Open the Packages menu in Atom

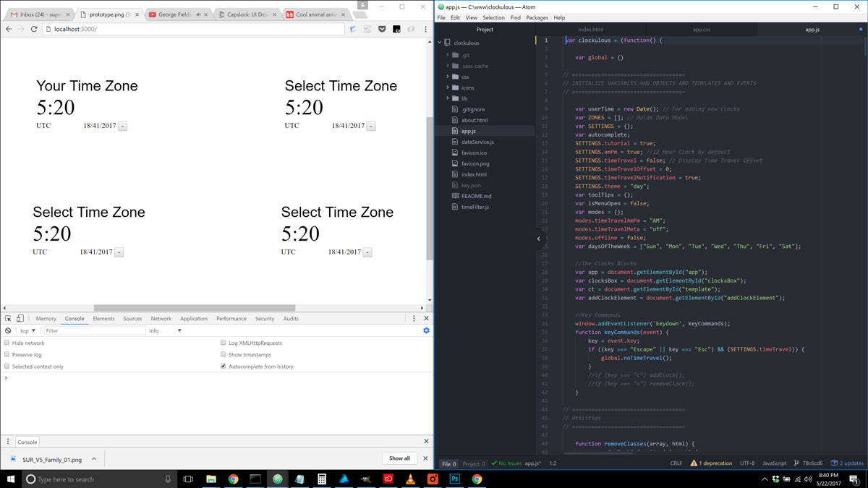coord(537,18)
